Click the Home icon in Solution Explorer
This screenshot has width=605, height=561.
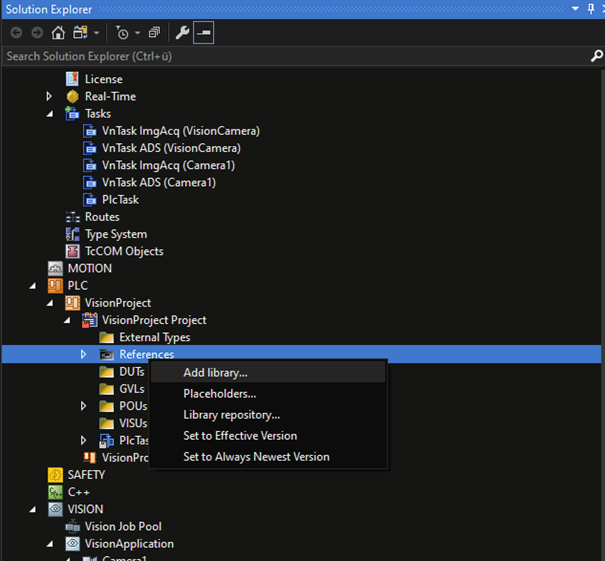point(58,33)
